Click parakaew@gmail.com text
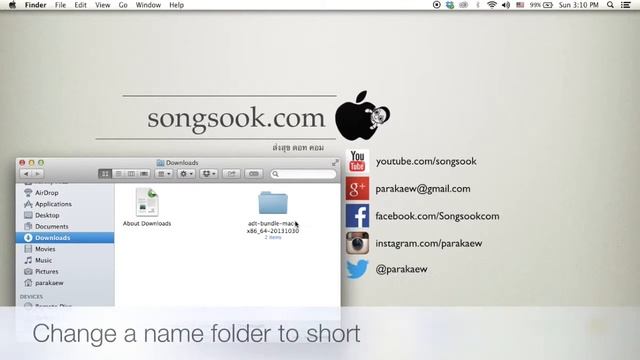This screenshot has width=640, height=360. click(423, 189)
